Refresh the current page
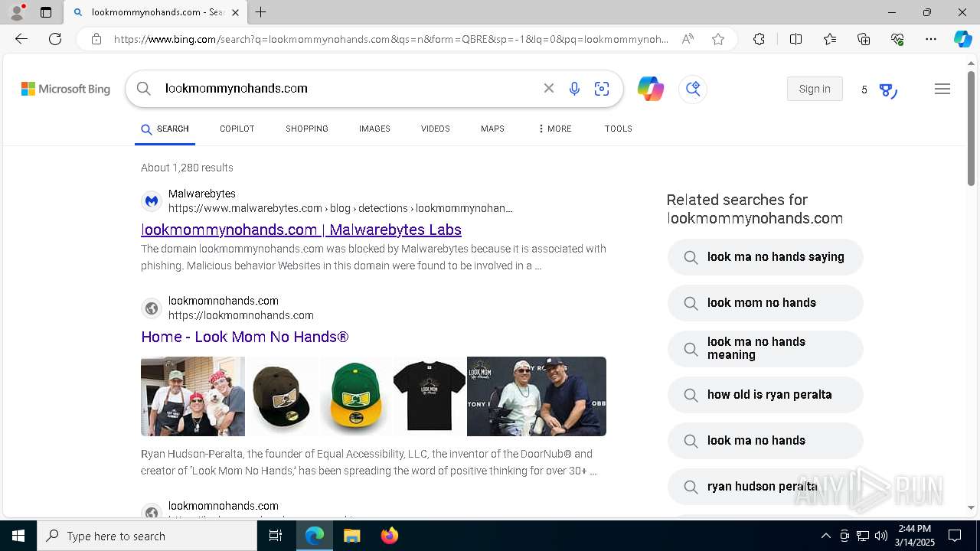Screen dimensions: 980x551 tap(55, 39)
